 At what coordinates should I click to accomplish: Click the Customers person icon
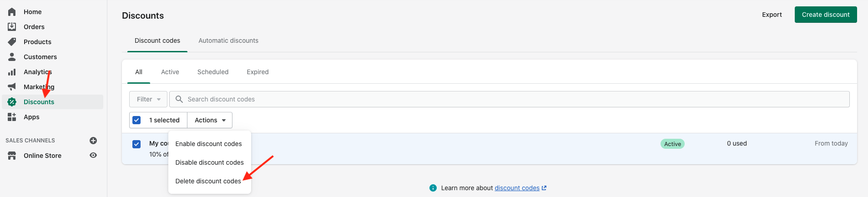12,57
